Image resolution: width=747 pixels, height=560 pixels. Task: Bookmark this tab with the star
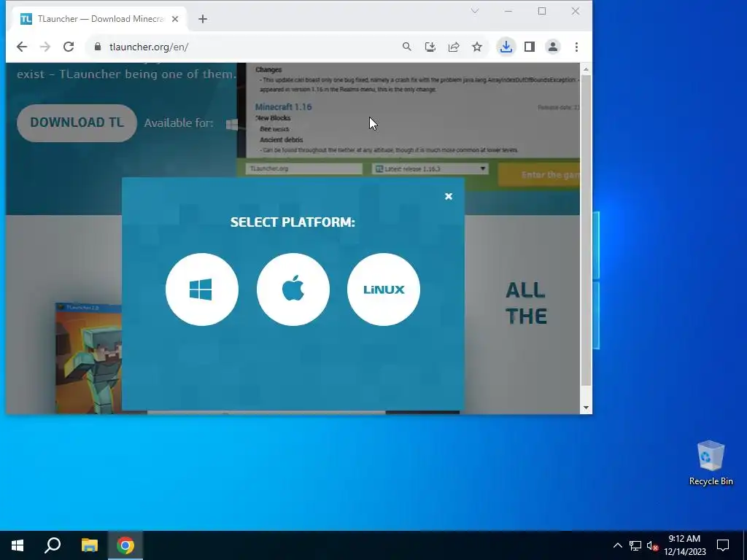click(x=477, y=47)
